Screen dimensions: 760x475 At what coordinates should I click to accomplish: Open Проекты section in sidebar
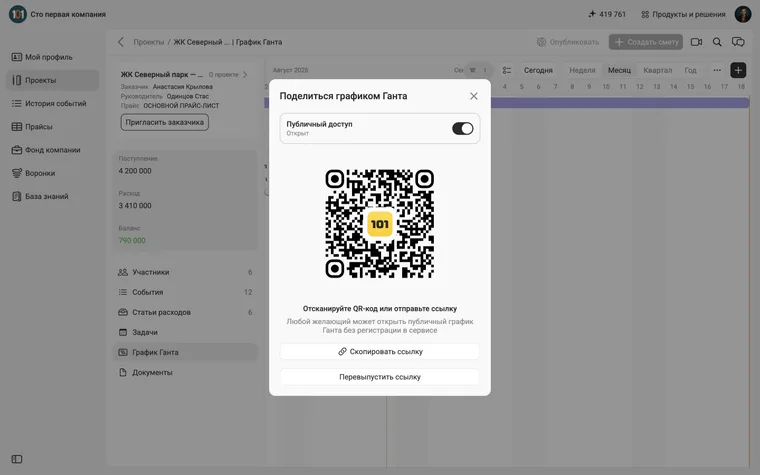[x=52, y=80]
